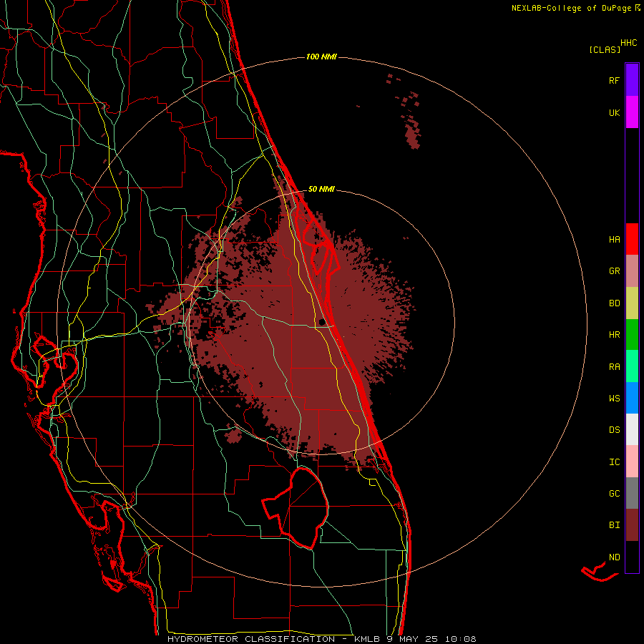Click the IC light-pink legend swatch
The height and width of the screenshot is (644, 644).
(x=632, y=462)
